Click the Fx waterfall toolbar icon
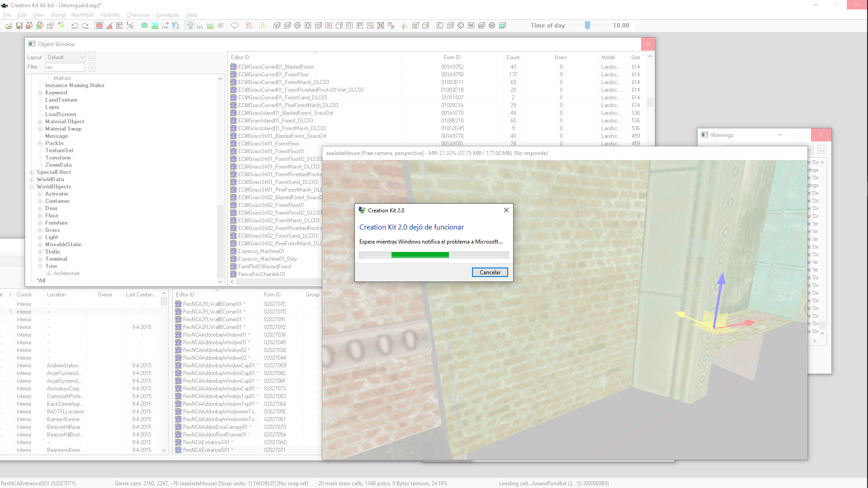 175,26
